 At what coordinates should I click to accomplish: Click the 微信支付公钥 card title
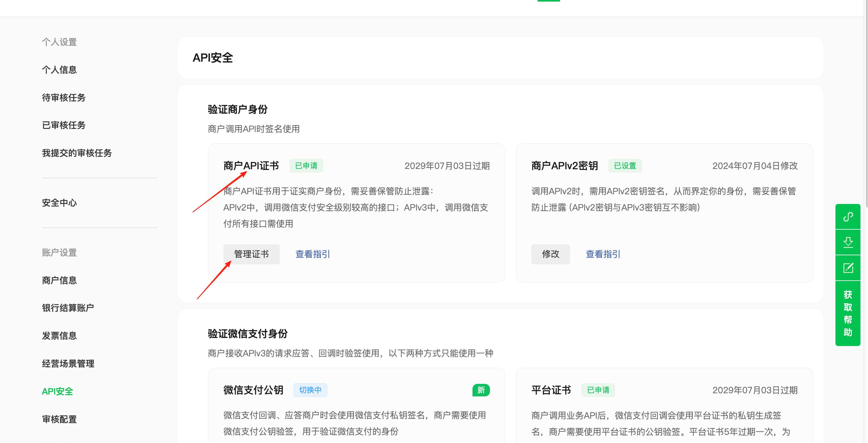click(253, 390)
